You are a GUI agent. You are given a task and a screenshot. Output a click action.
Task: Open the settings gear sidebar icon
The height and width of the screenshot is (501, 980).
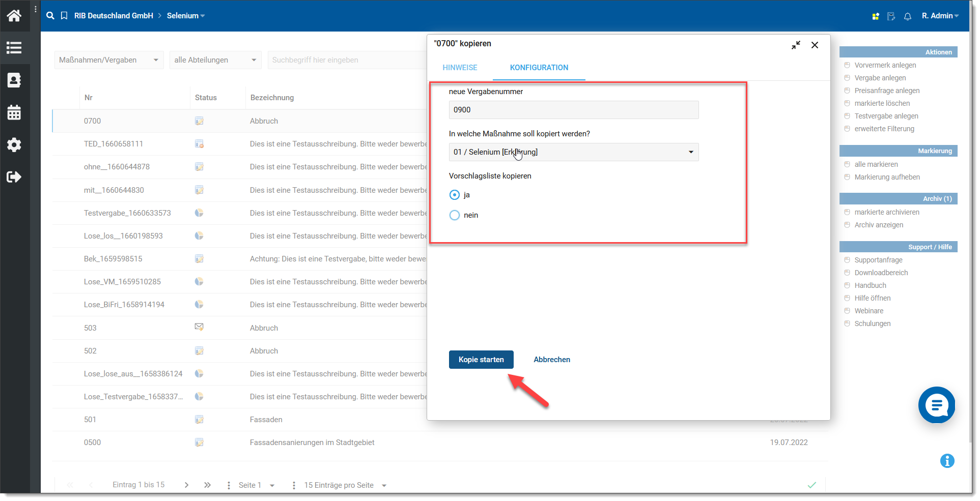coord(14,145)
